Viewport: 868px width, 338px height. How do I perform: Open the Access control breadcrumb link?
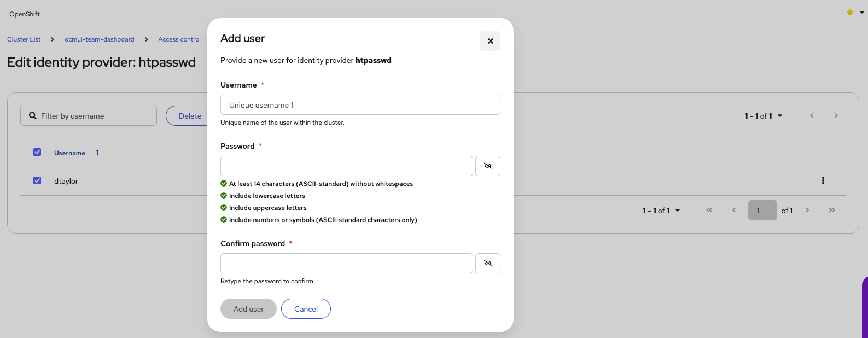tap(179, 39)
